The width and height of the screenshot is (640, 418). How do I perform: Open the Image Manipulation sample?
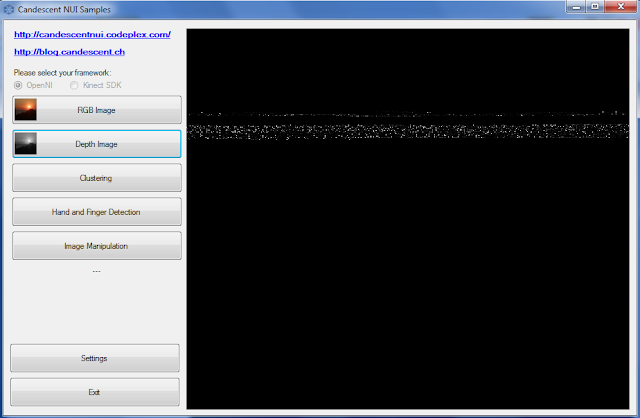coord(97,246)
